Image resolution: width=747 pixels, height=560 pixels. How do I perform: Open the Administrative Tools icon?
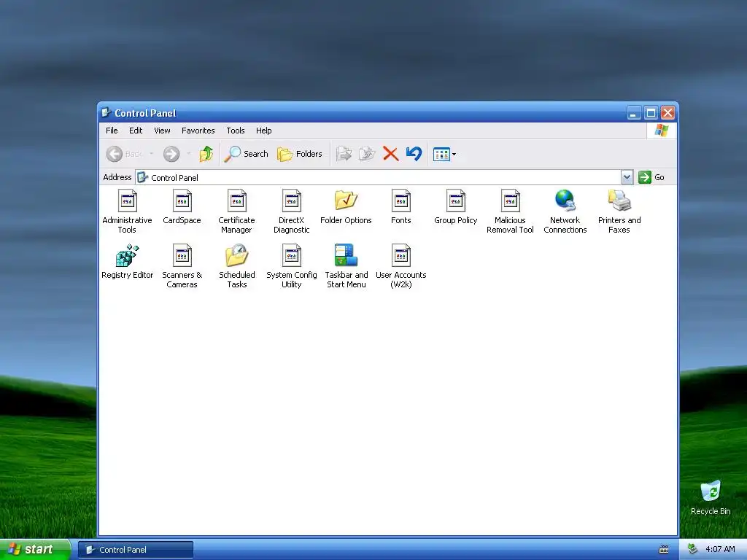(x=127, y=201)
